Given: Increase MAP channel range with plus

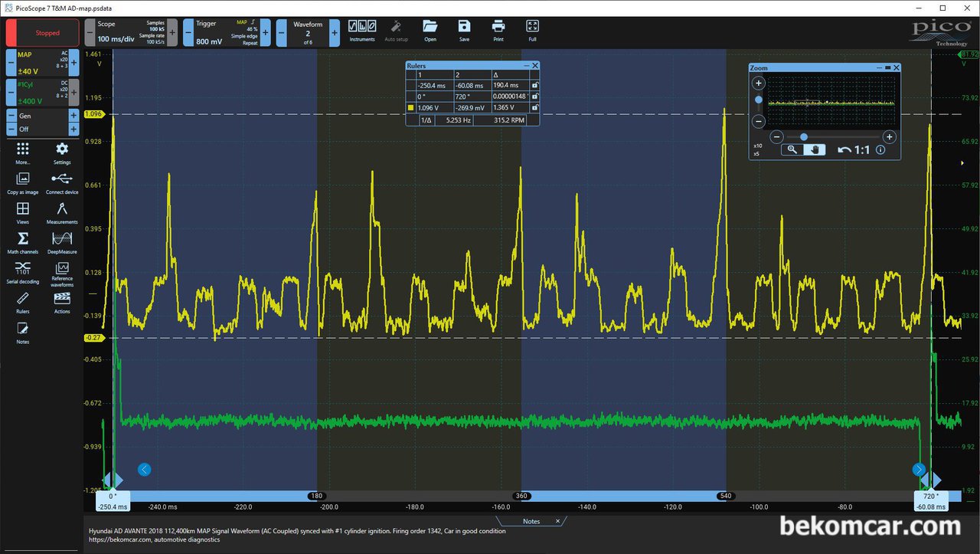Looking at the screenshot, I should click(74, 63).
